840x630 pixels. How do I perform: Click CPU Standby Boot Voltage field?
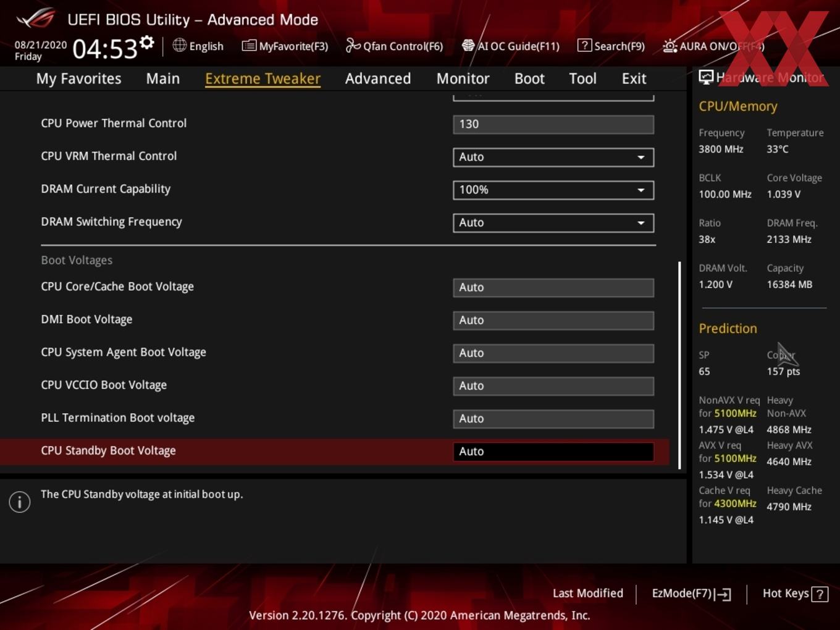[x=553, y=451]
